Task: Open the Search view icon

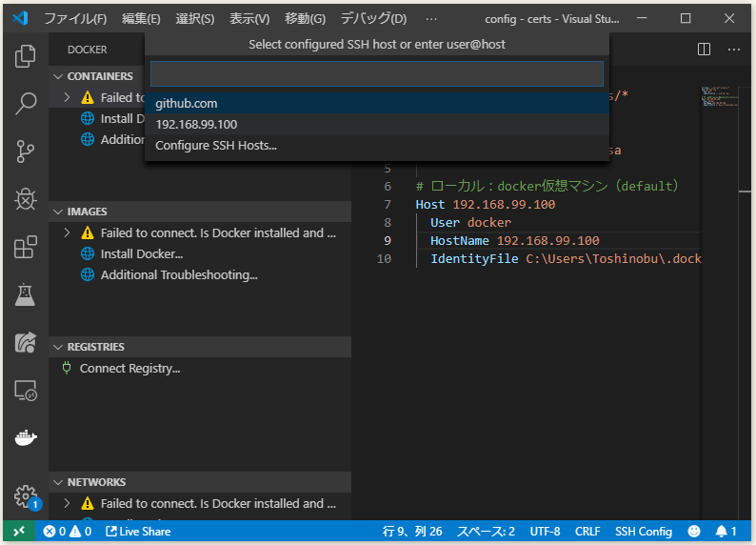Action: point(25,104)
